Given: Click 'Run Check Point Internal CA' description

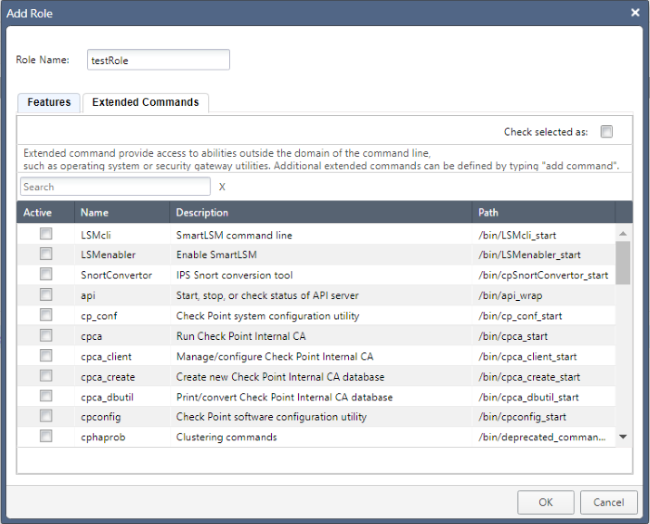Looking at the screenshot, I should [241, 336].
